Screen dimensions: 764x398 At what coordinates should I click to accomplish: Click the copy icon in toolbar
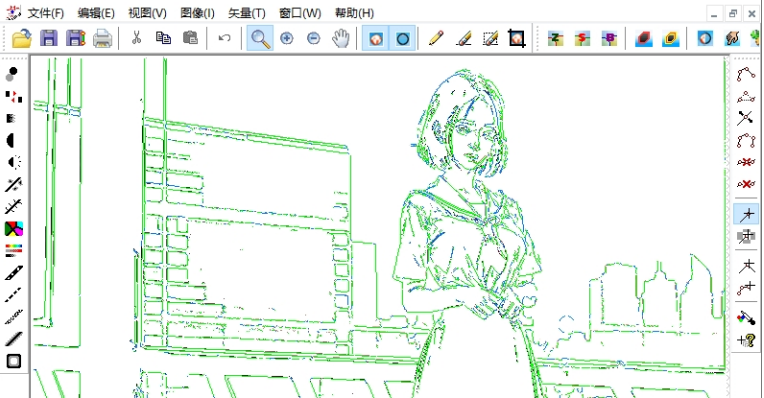coord(163,38)
